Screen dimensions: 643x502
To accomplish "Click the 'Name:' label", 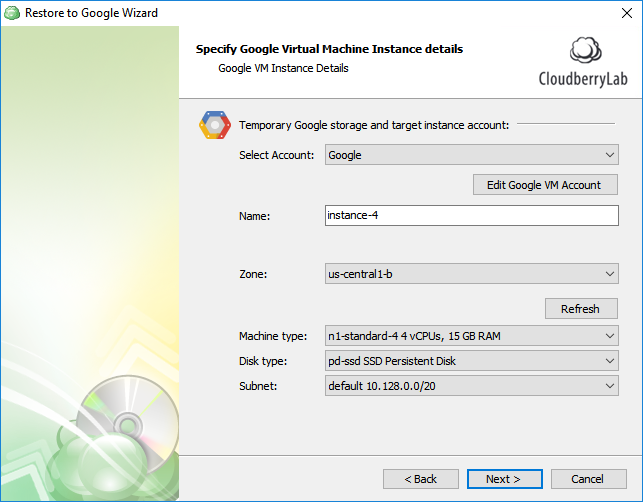I will (254, 216).
